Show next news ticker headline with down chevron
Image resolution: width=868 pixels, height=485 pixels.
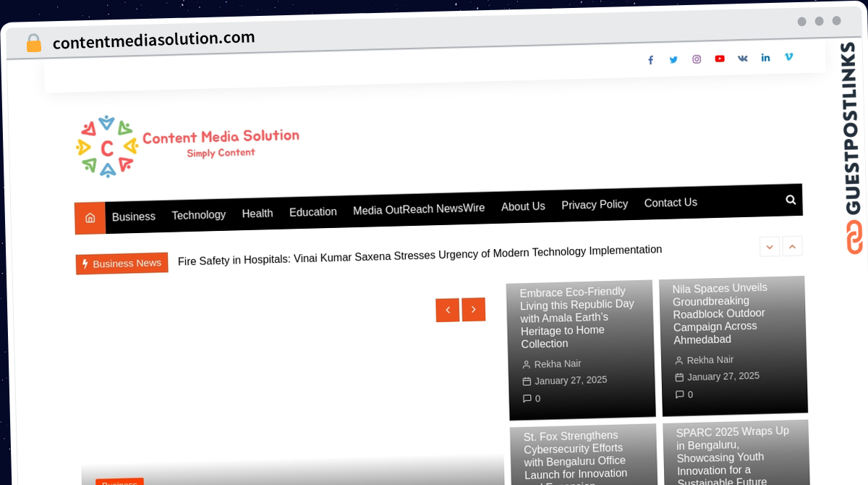coord(770,247)
